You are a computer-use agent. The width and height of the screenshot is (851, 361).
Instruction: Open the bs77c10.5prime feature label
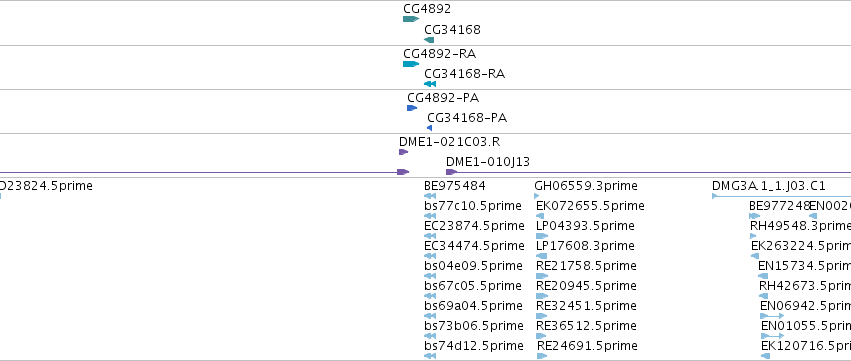point(473,206)
